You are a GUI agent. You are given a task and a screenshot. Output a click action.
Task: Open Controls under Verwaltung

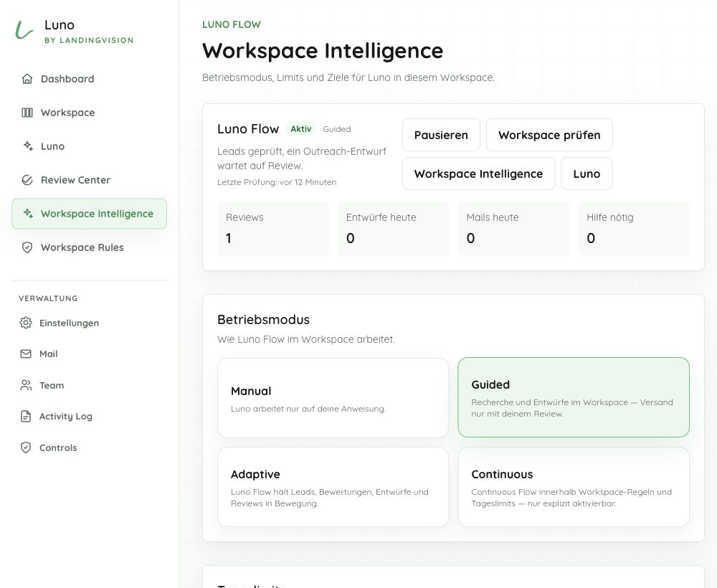tap(89, 447)
